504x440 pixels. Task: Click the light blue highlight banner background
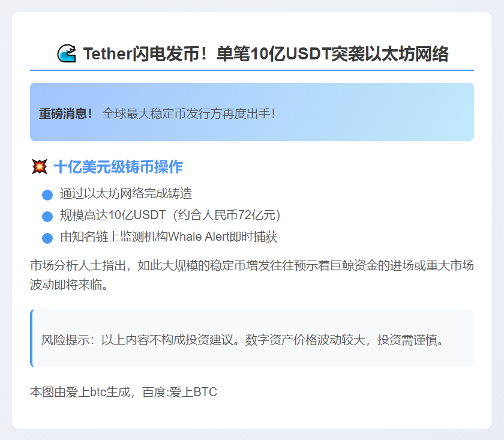[360, 113]
